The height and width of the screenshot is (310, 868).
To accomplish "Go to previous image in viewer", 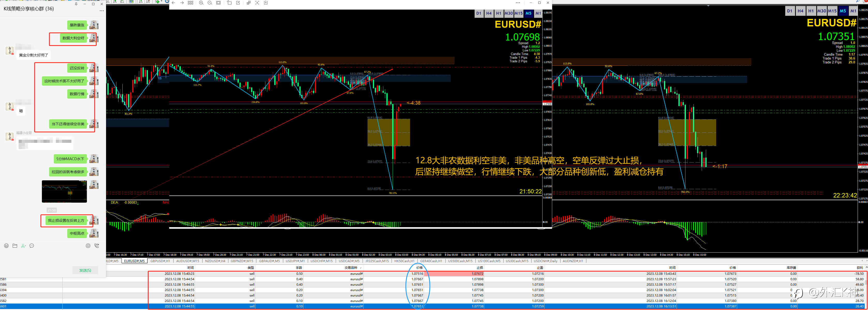I will click(173, 3).
